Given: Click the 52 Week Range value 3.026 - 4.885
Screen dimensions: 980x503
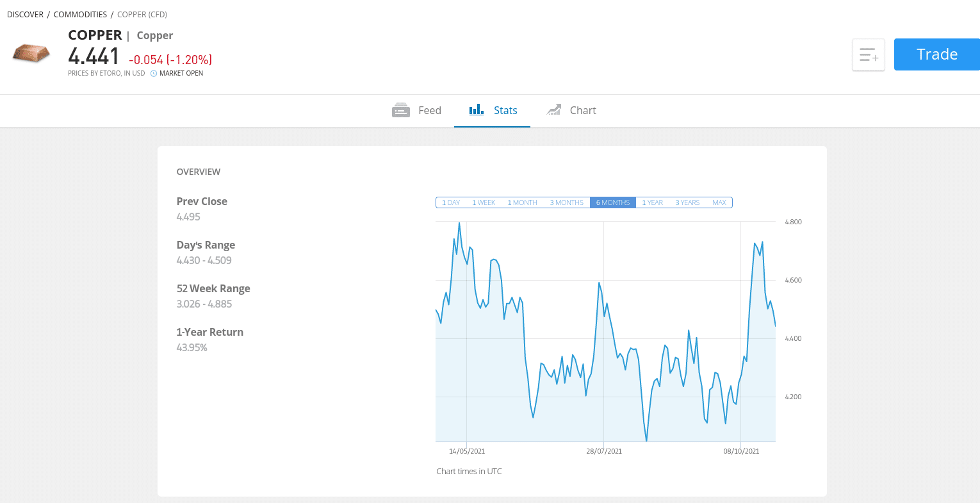Looking at the screenshot, I should pyautogui.click(x=204, y=304).
